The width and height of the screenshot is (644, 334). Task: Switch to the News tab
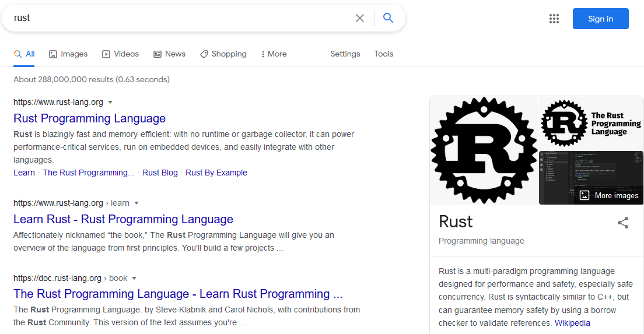(x=169, y=54)
